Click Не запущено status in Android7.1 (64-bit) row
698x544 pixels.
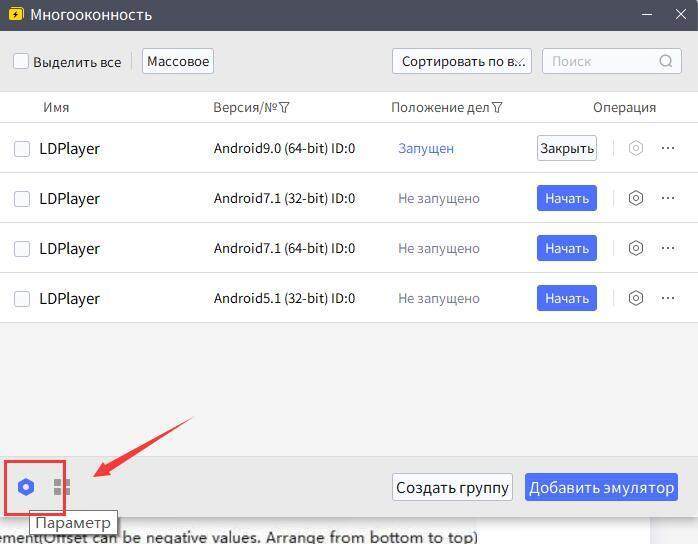pos(438,248)
